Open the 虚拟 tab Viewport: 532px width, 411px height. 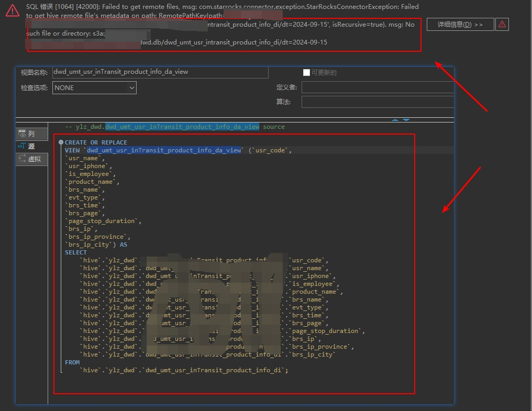point(34,159)
